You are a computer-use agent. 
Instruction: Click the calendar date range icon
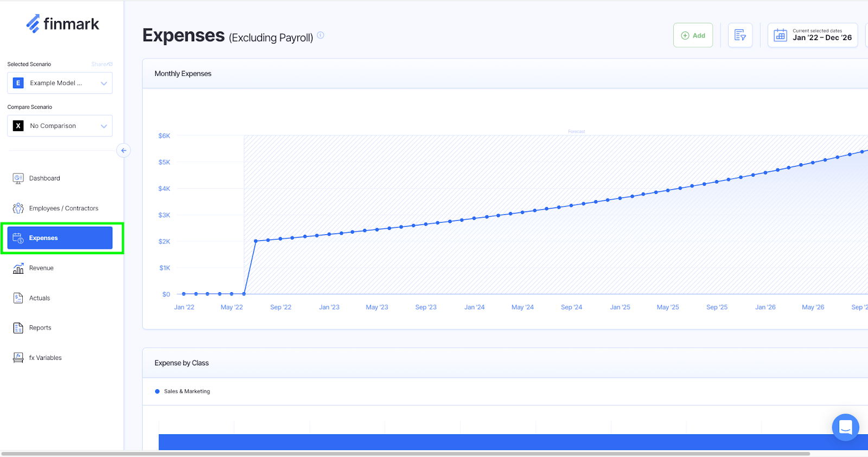click(x=780, y=35)
